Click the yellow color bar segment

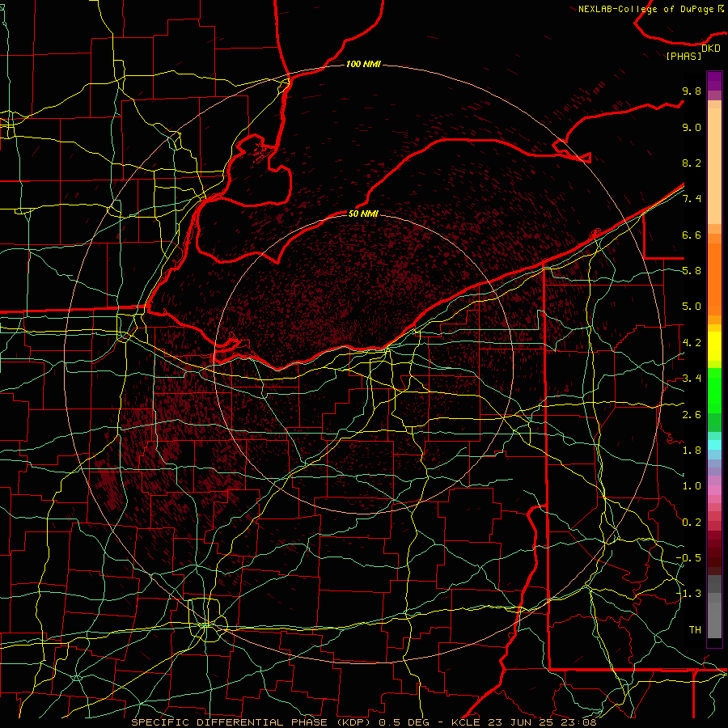pos(714,346)
